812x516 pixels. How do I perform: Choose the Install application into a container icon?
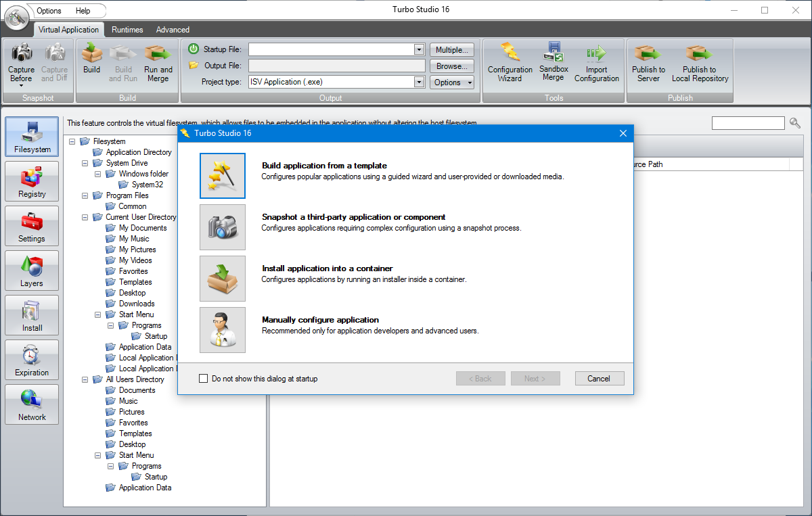coord(223,278)
